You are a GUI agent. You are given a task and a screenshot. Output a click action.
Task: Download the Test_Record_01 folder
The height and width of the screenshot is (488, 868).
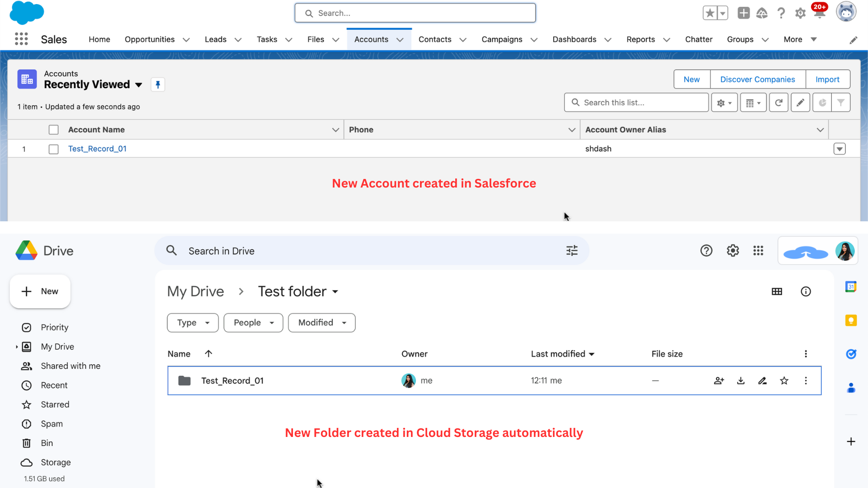(x=741, y=380)
